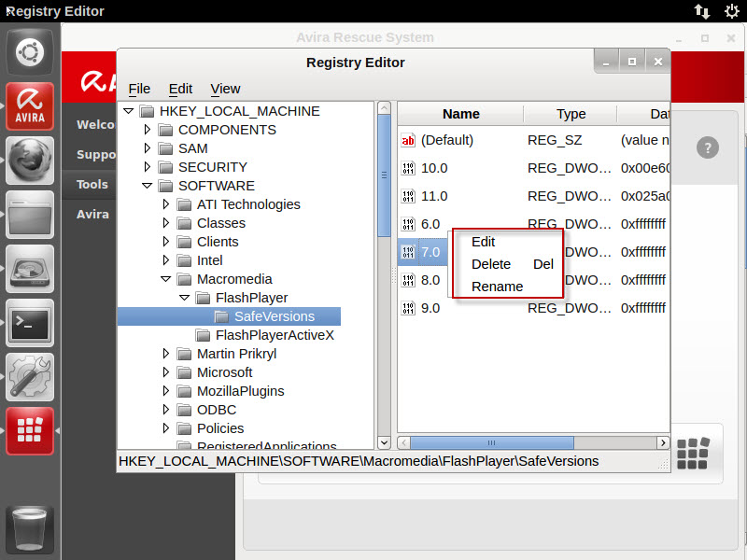
Task: Click the tree scrollbar down arrow
Action: tap(384, 441)
